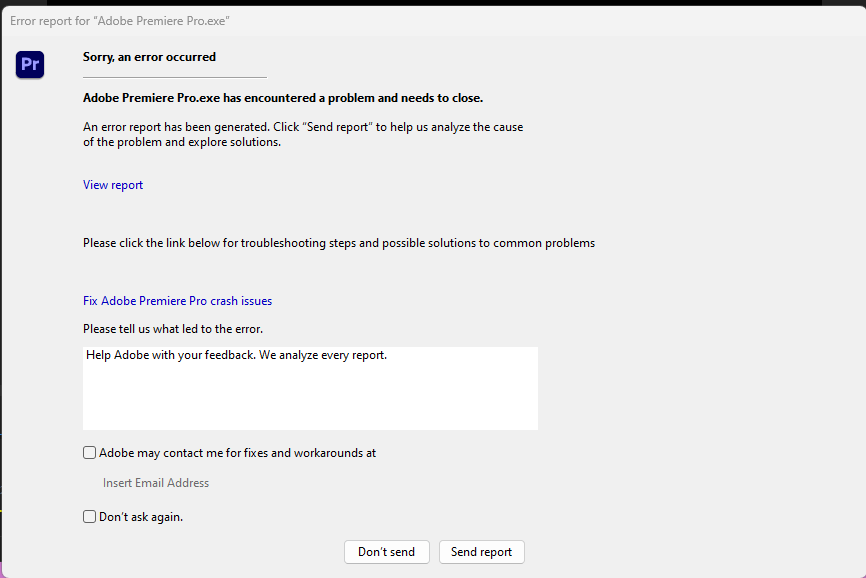Click the bold 'needs to close' message

283,98
